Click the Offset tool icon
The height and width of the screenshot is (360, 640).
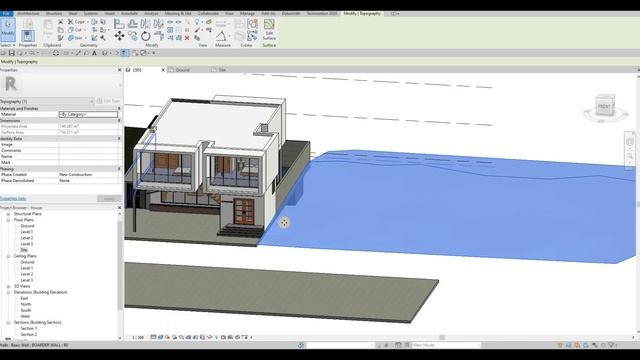(x=132, y=24)
